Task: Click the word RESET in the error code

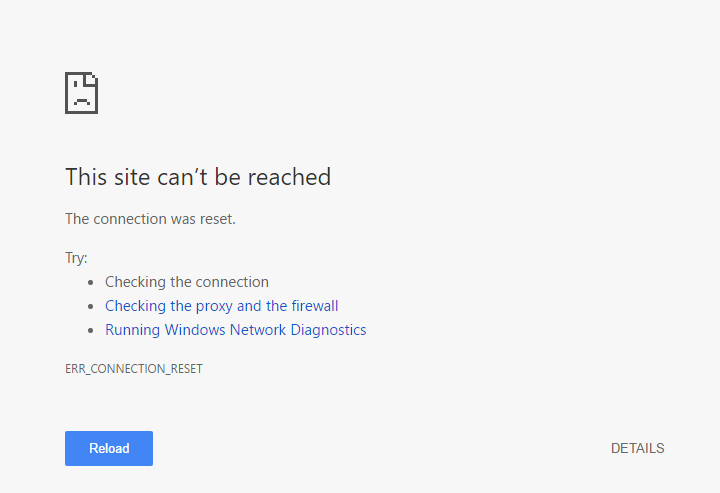Action: (x=186, y=369)
